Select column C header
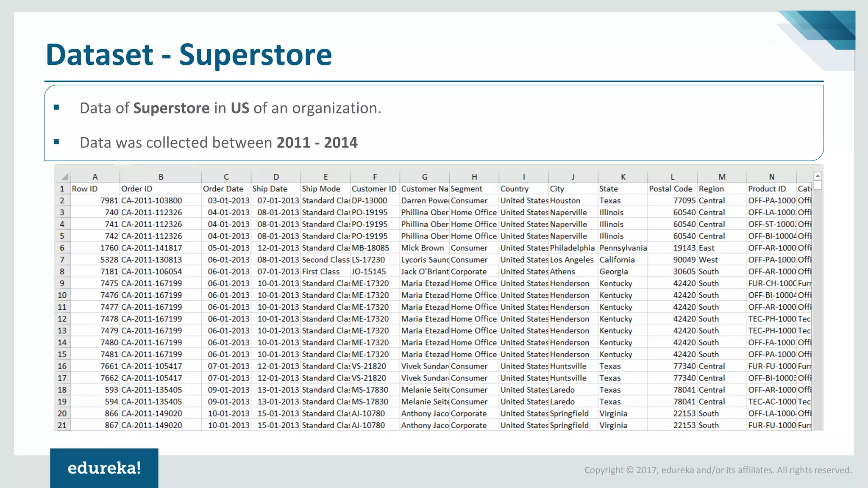The height and width of the screenshot is (488, 868). coord(226,177)
